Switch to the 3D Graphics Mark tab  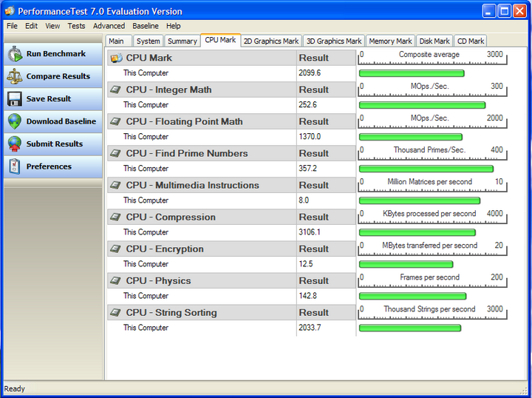[334, 41]
